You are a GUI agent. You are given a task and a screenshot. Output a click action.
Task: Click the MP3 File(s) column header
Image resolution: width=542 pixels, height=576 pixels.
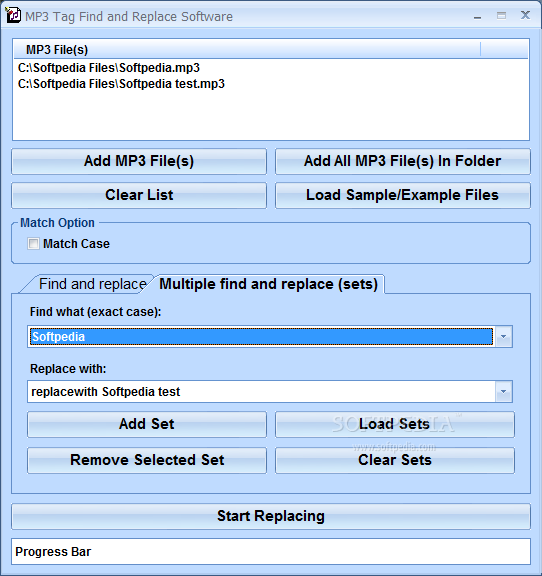(247, 50)
